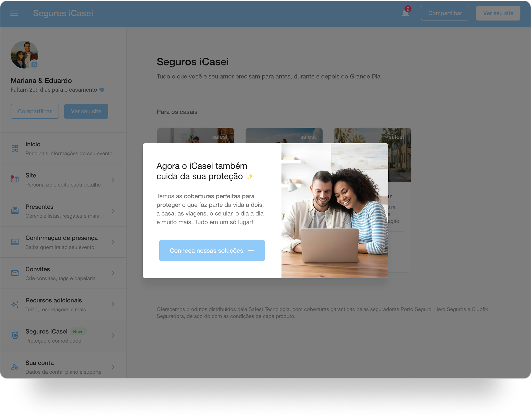Viewport: 531px width, 420px height.
Task: Expand the Confirmação de presença chevron
Action: [x=113, y=242]
